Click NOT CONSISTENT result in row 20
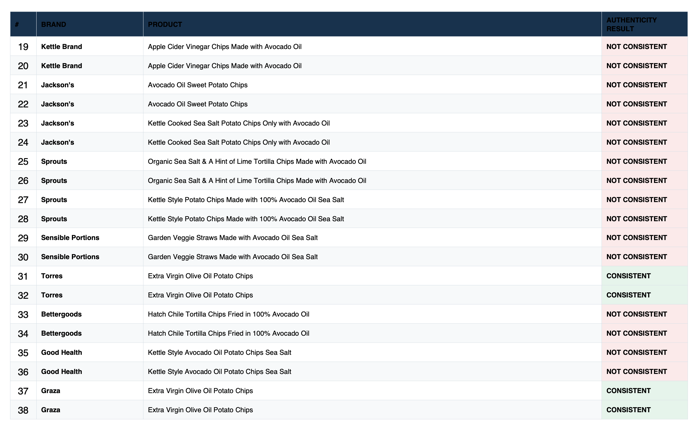The image size is (700, 429). tap(636, 66)
